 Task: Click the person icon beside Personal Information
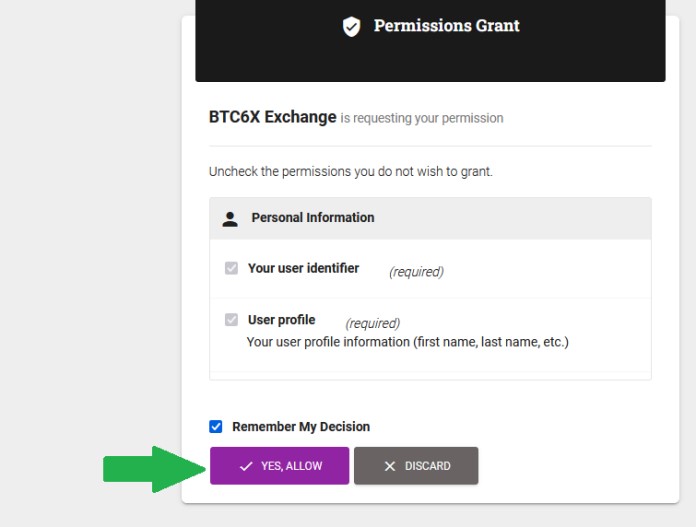pyautogui.click(x=230, y=219)
